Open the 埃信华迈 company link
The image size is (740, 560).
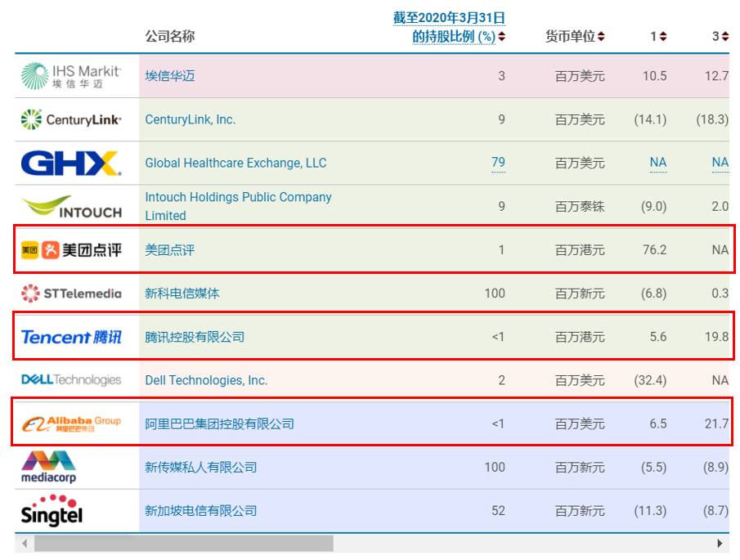[171, 76]
